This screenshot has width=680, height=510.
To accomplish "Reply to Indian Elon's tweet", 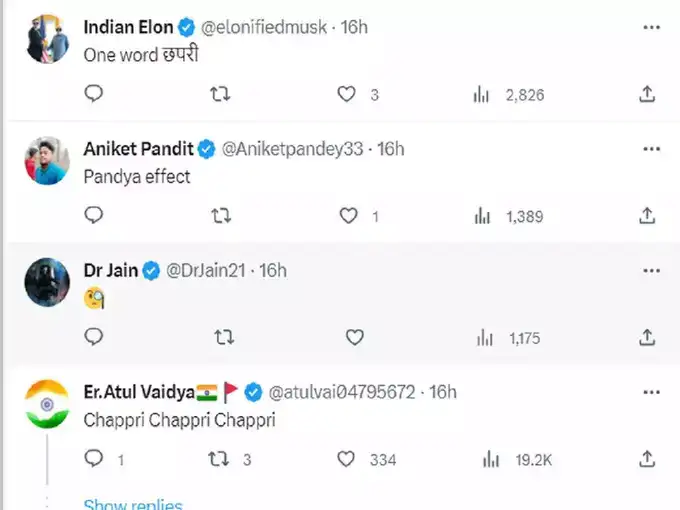I will [94, 93].
